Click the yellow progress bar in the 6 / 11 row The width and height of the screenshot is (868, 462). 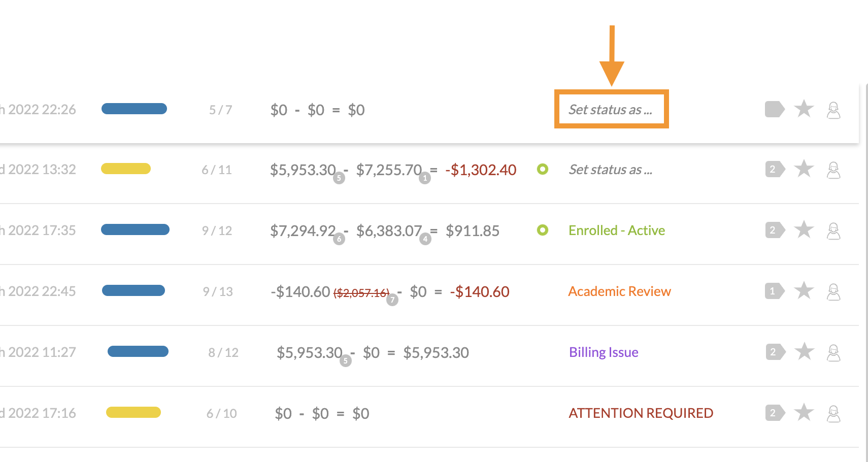tap(126, 169)
